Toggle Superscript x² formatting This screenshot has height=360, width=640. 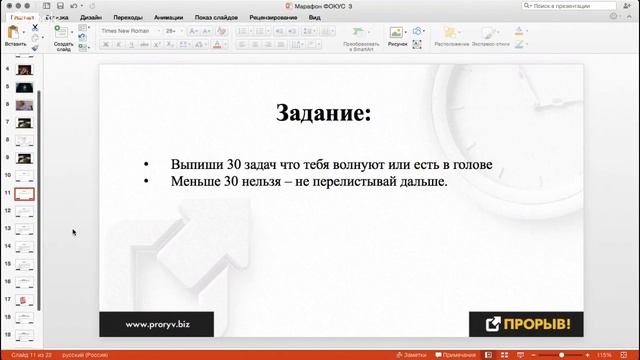(157, 44)
